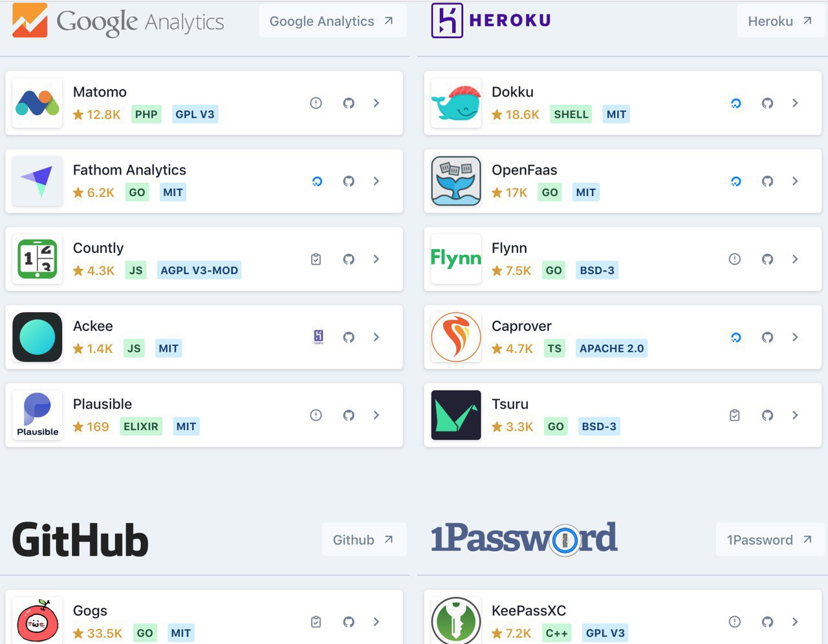Click the Heroku deploy icon next to Ackee
The image size is (828, 644).
[x=318, y=337]
